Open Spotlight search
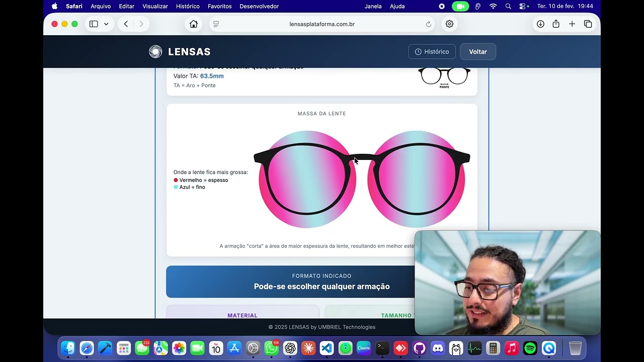 (508, 6)
